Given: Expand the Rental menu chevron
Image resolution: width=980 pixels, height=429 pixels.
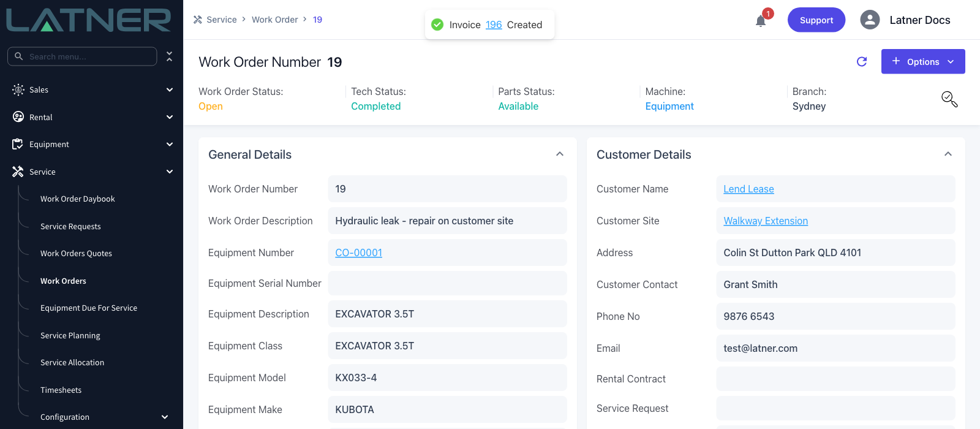Looking at the screenshot, I should [x=170, y=117].
